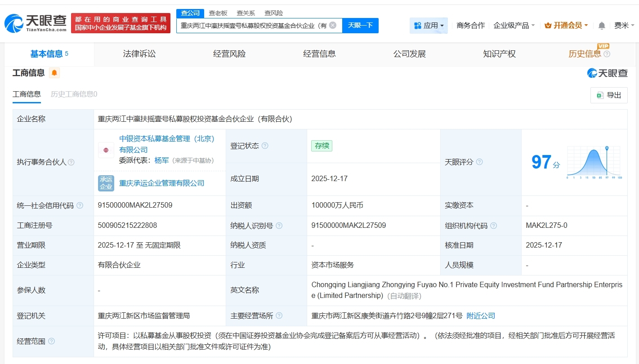Open the notification bell in the top bar
The width and height of the screenshot is (639, 364).
(x=601, y=26)
